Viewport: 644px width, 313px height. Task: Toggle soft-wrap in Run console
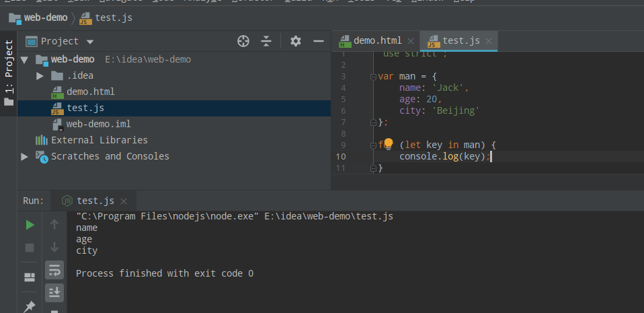tap(54, 270)
